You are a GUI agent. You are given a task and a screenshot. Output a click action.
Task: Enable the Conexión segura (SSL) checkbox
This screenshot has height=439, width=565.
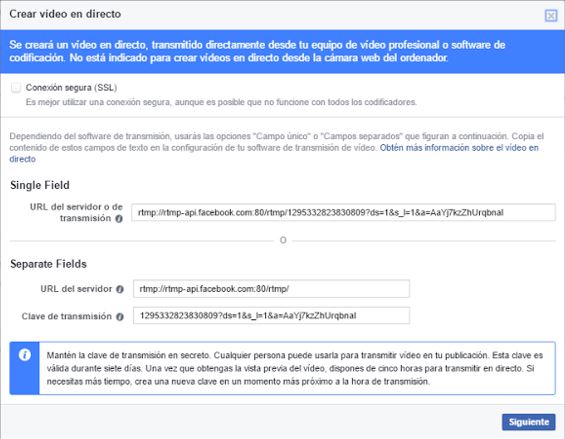pyautogui.click(x=16, y=88)
